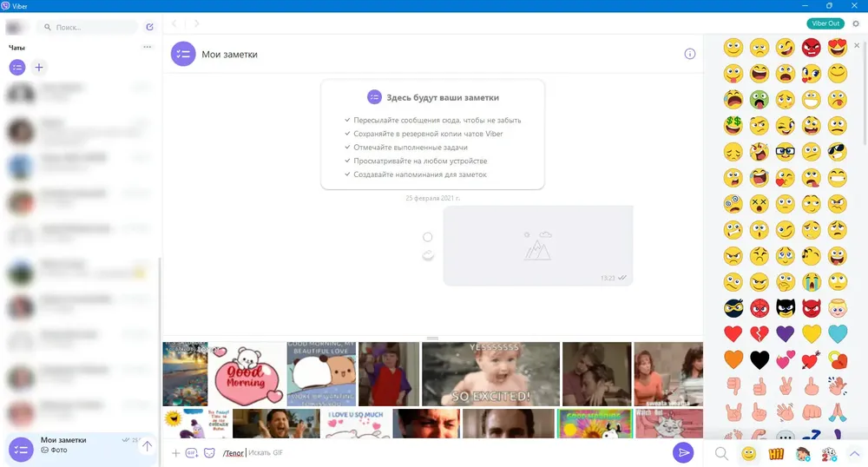Open the Чаты three-dots menu
Screen dimensions: 868x467
point(148,47)
